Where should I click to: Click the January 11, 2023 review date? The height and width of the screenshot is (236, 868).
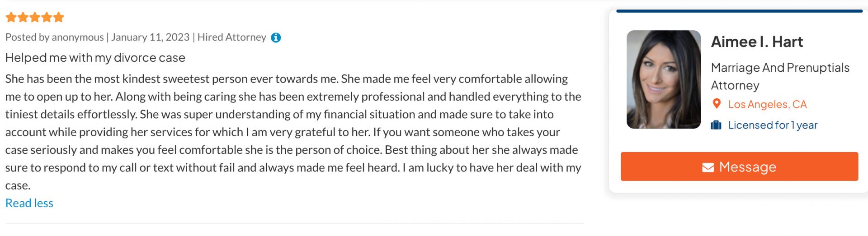[x=151, y=37]
